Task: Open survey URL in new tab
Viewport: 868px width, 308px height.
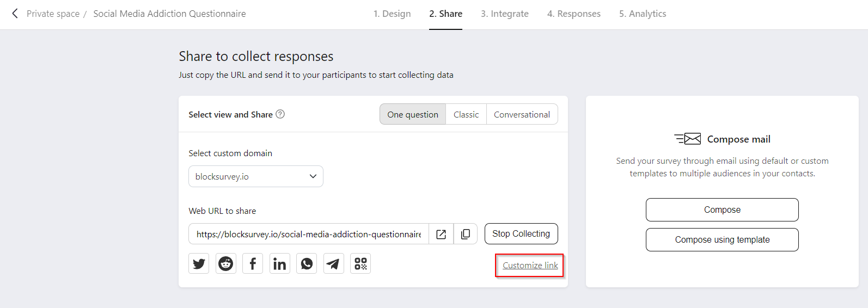Action: [x=441, y=234]
